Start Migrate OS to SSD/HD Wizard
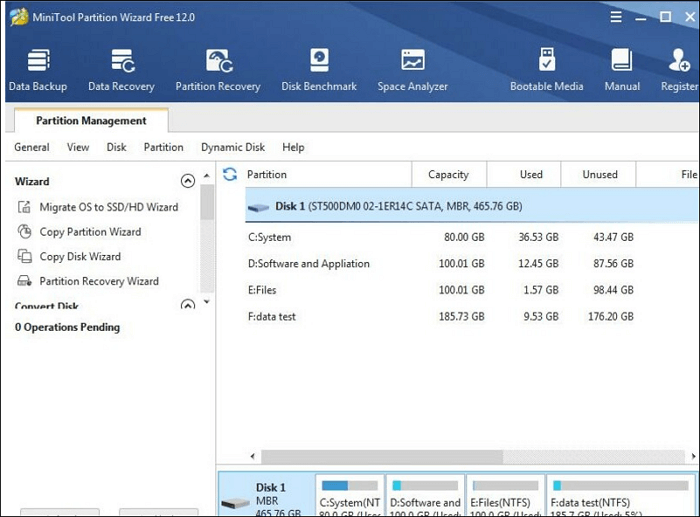The height and width of the screenshot is (517, 700). coord(108,207)
